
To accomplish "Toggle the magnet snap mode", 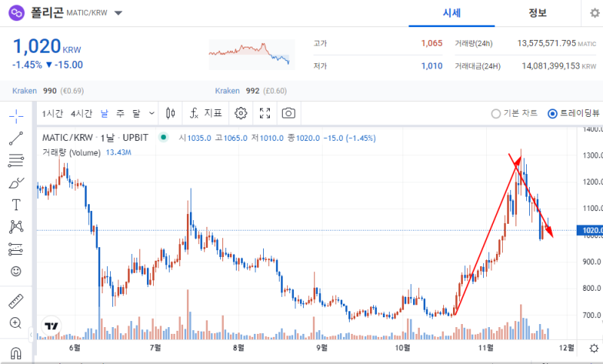I will [x=16, y=353].
